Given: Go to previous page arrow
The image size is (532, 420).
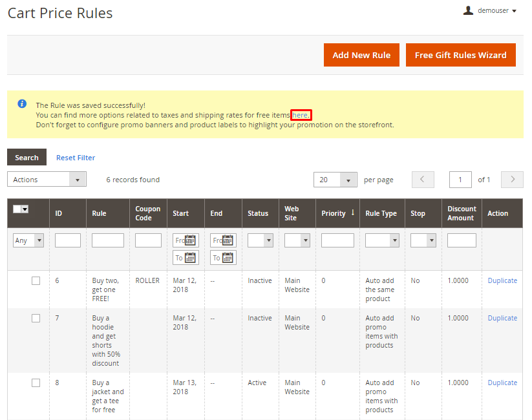Looking at the screenshot, I should 423,180.
